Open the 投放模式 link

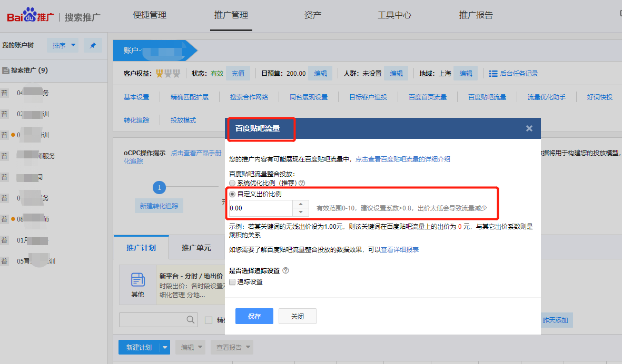pos(183,120)
